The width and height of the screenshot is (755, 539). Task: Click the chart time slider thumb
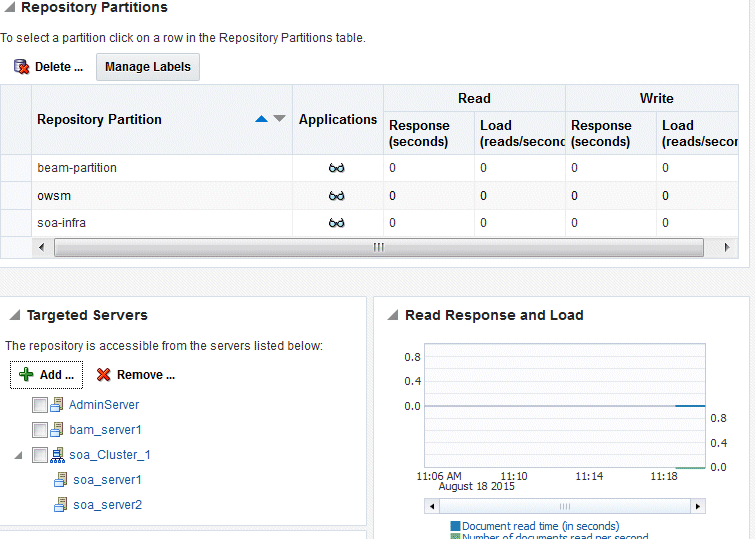click(x=565, y=506)
